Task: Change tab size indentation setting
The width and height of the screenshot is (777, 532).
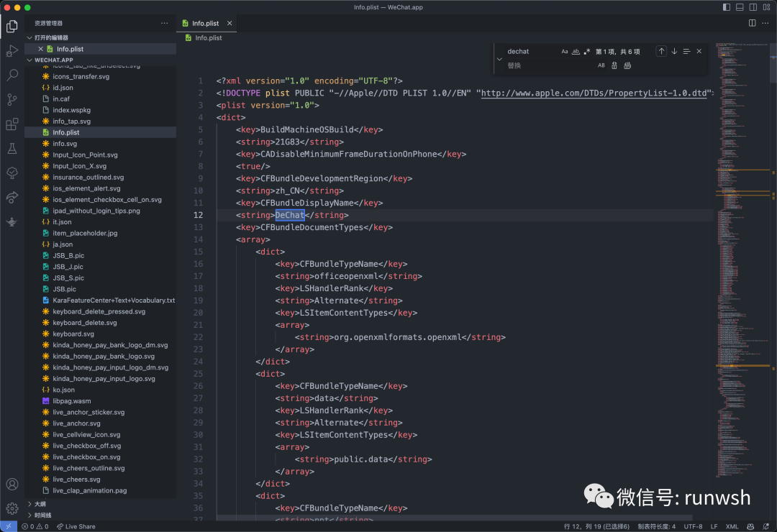Action: [656, 526]
